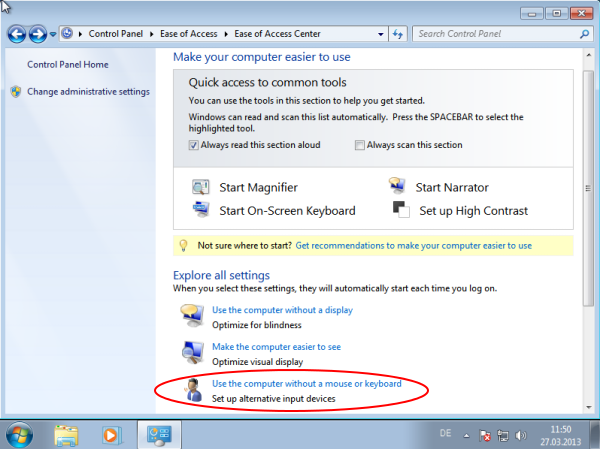Expand arrow before Control Panel breadcrumb
600x449 pixels.
[80, 34]
